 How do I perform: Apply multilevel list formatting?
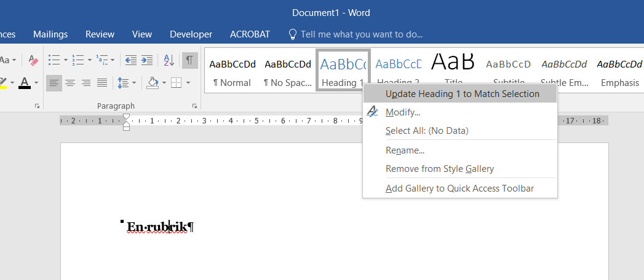tap(102, 60)
